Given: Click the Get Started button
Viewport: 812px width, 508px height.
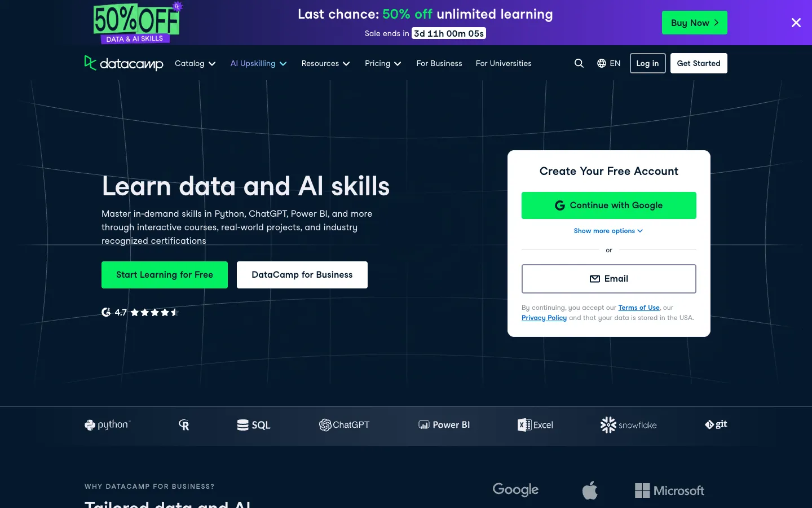Looking at the screenshot, I should click(x=699, y=63).
